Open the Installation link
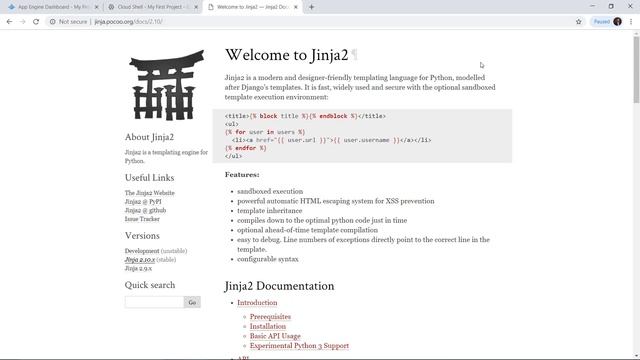This screenshot has height=360, width=640. (x=268, y=326)
